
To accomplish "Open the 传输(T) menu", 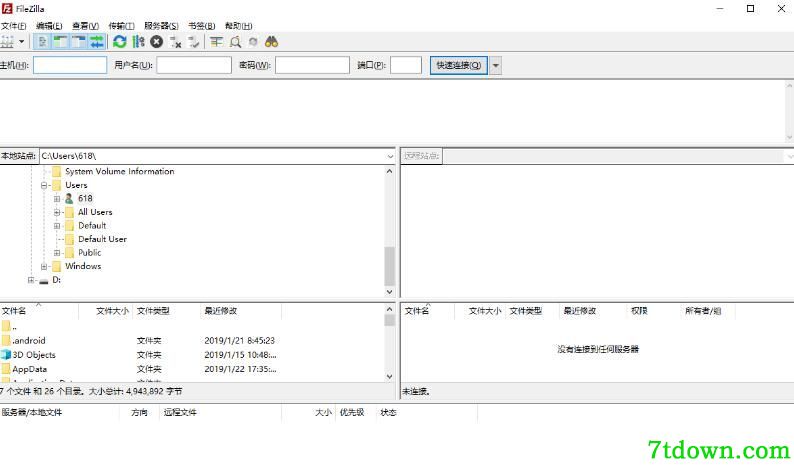I will (122, 25).
